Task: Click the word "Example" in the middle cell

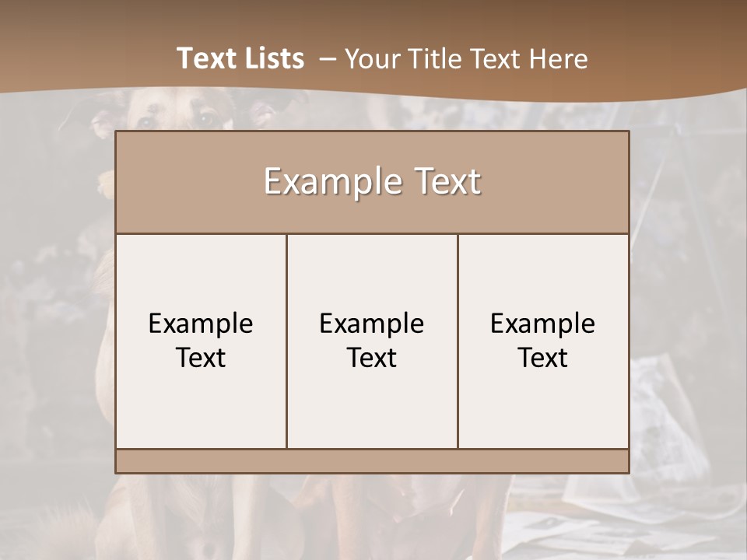Action: 372,325
